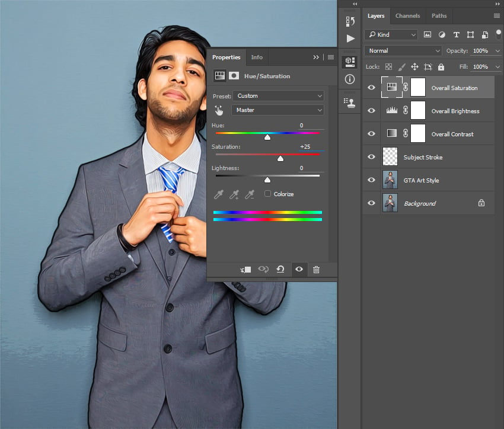Click lock icon on Background layer

[481, 203]
